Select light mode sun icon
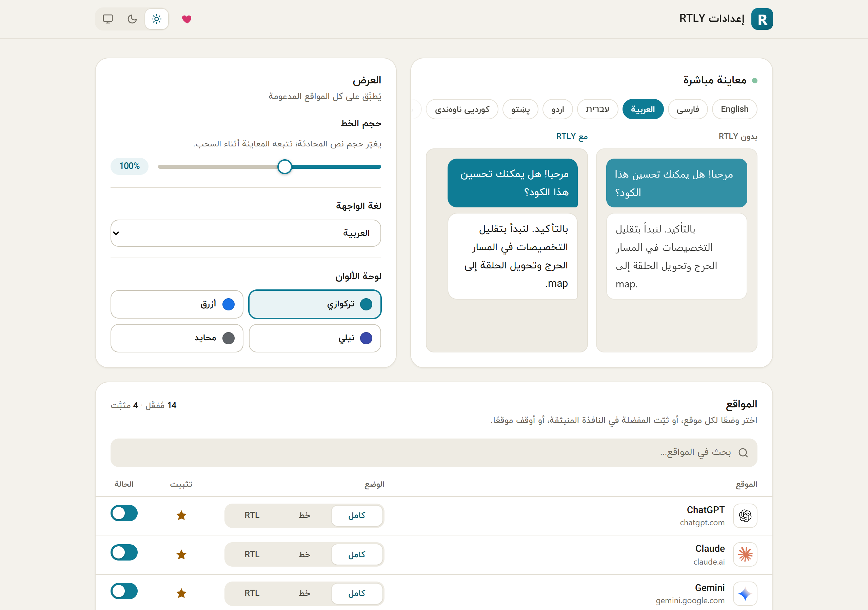Image resolution: width=868 pixels, height=610 pixels. 157,19
